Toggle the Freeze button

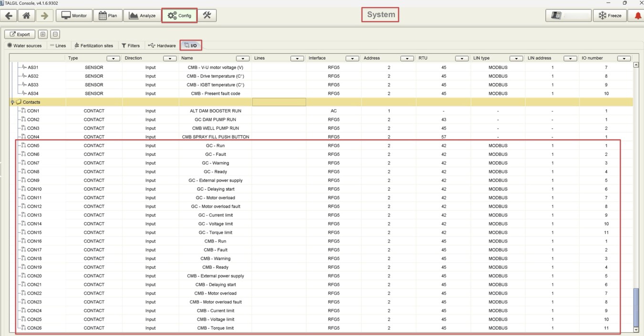tap(610, 16)
